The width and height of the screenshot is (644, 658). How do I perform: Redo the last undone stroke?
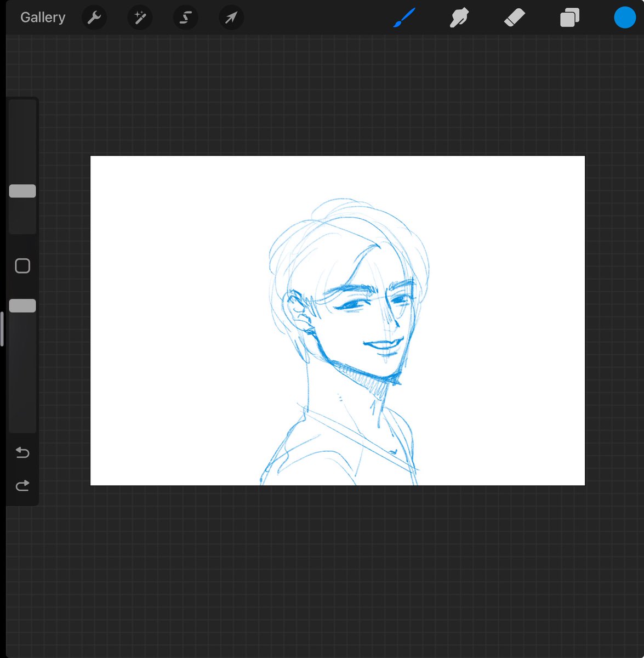coord(22,486)
